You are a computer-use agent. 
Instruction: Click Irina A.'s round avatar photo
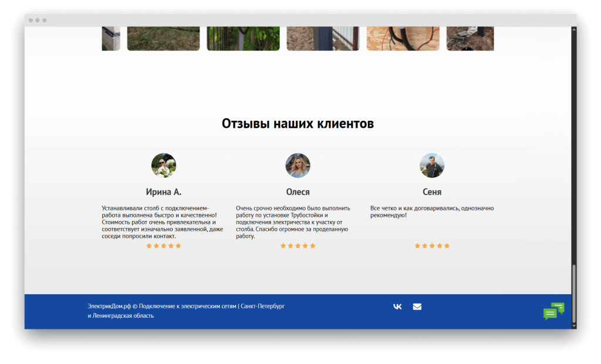click(164, 165)
